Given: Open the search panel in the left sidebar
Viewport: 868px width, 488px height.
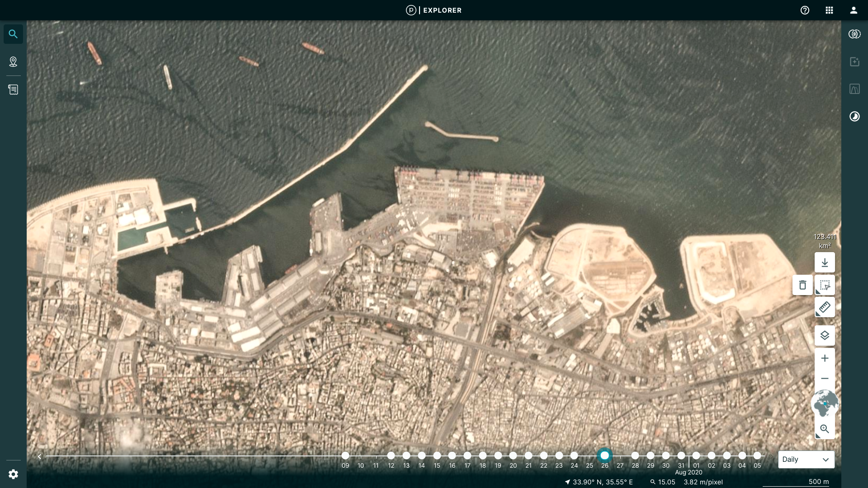Looking at the screenshot, I should coord(13,33).
